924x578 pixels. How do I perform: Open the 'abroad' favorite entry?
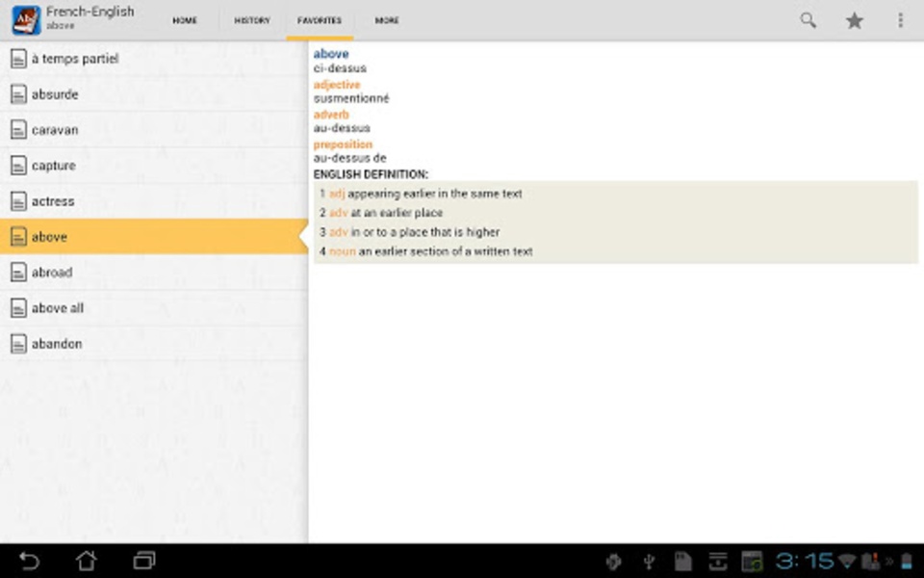click(x=154, y=273)
